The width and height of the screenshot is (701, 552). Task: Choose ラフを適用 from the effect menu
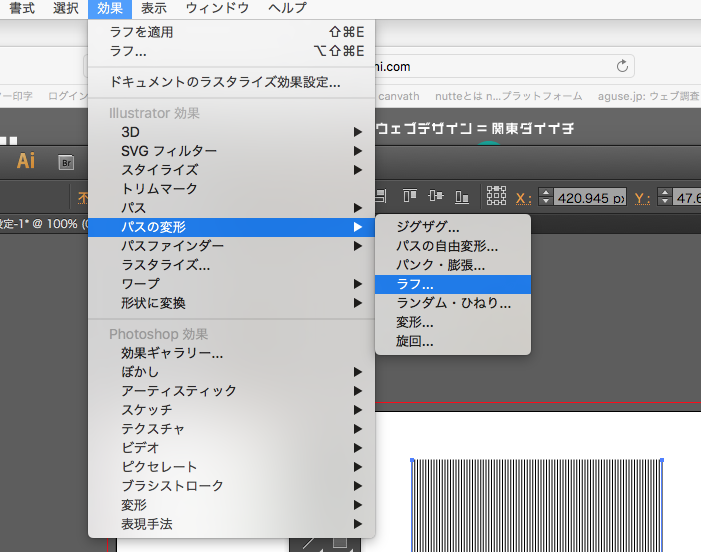coord(232,32)
